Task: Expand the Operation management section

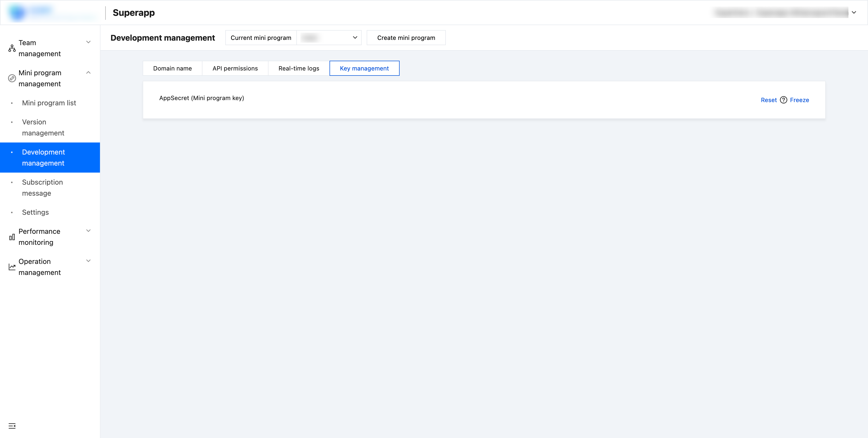Action: [88, 261]
